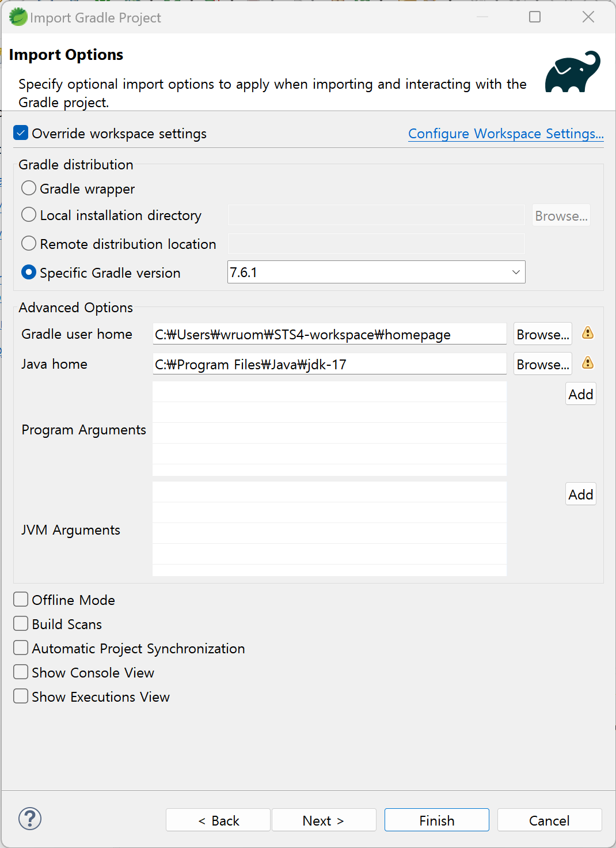616x848 pixels.
Task: Add a Program Argument
Action: (580, 394)
